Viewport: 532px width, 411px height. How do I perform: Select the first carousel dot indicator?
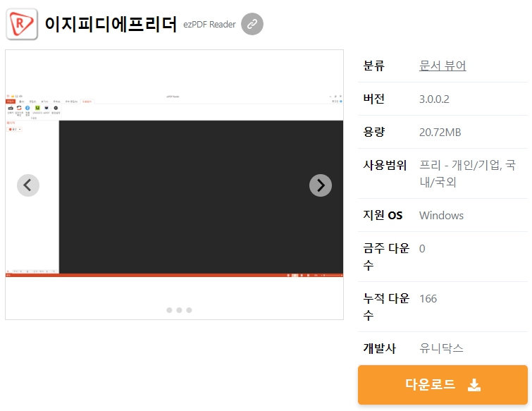[169, 310]
